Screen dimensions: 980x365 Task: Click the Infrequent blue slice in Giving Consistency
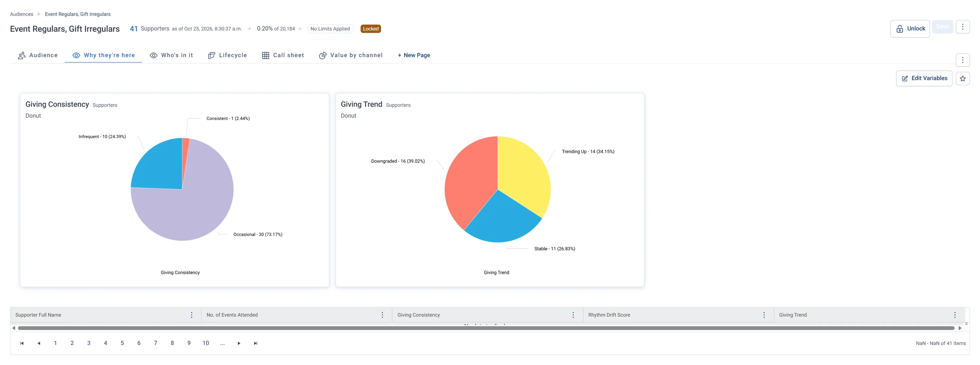tap(162, 167)
